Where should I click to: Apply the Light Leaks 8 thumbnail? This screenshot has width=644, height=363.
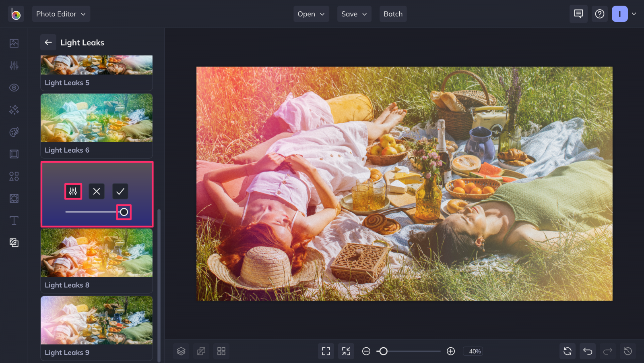point(96,253)
